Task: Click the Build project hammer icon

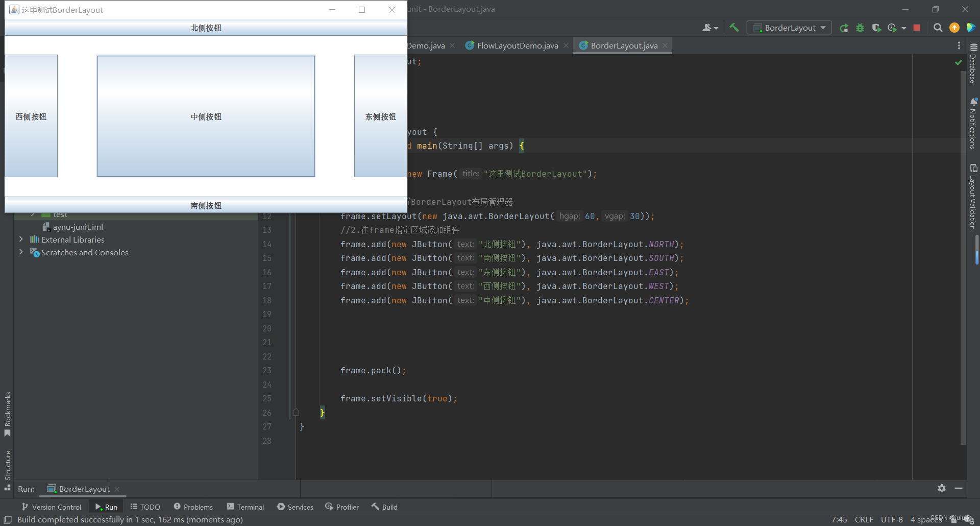Action: pyautogui.click(x=734, y=28)
